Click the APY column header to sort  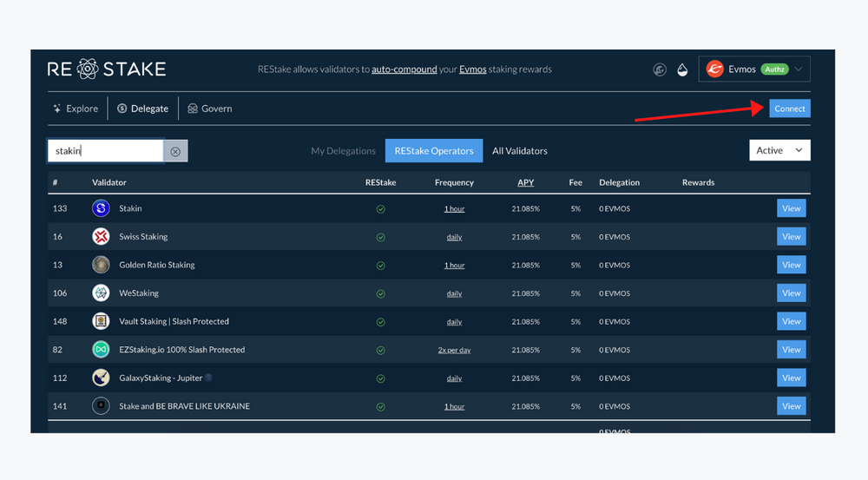point(525,182)
